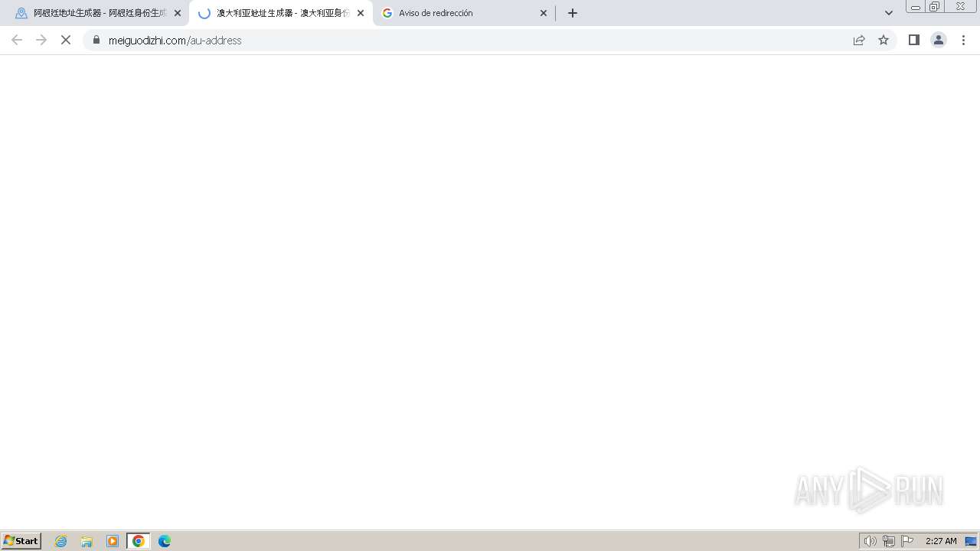Screen dimensions: 980x551
Task: Toggle the browser side panel
Action: point(913,40)
